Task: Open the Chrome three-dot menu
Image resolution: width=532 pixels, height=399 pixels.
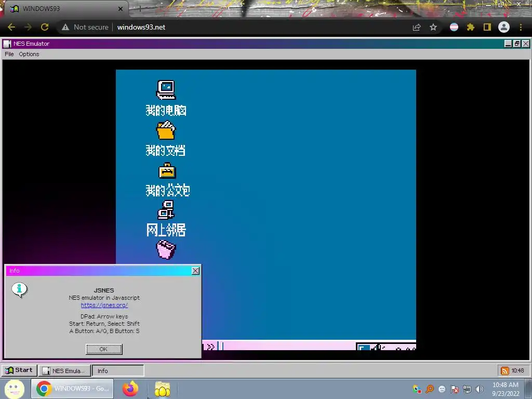Action: 521,27
